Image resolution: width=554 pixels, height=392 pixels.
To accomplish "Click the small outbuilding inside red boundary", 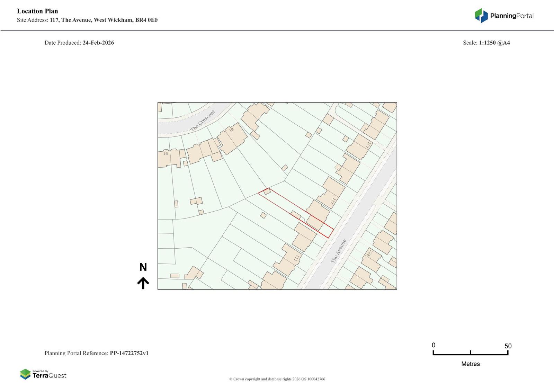I will point(267,191).
